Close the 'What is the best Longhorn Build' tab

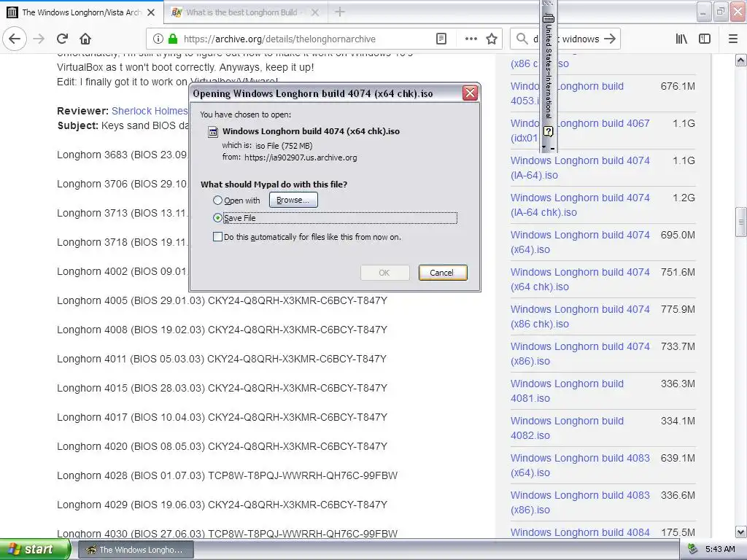click(x=315, y=12)
